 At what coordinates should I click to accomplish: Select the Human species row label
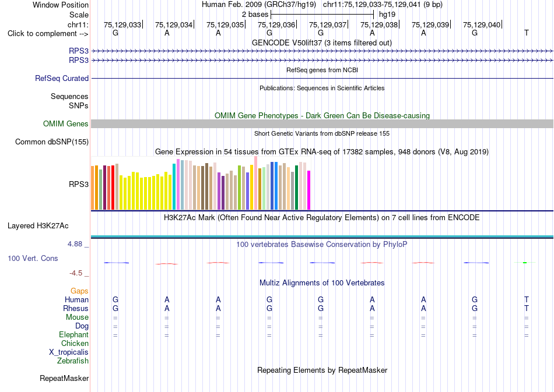pos(76,299)
